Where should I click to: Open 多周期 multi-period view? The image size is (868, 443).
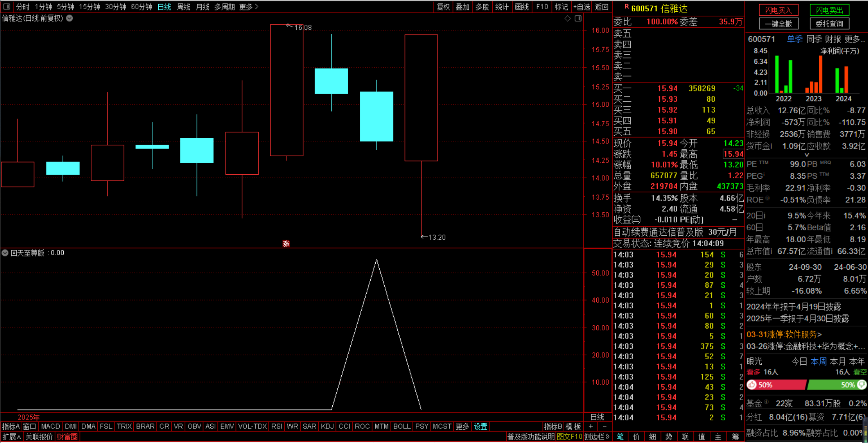225,7
